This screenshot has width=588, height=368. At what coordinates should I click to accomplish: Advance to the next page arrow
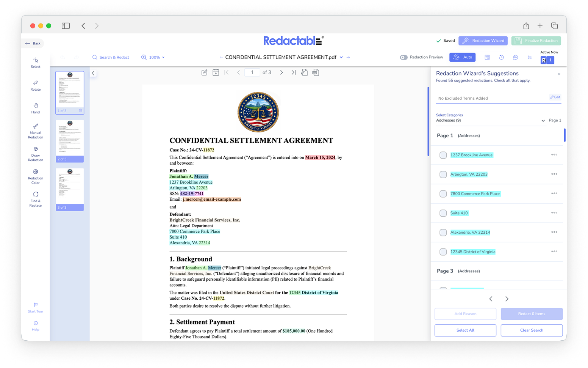(x=281, y=72)
